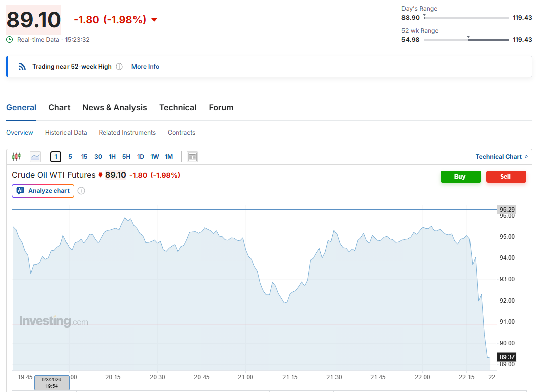The width and height of the screenshot is (537, 392).
Task: Click the -1.80 (-1.98%) change in header
Action: tap(110, 20)
